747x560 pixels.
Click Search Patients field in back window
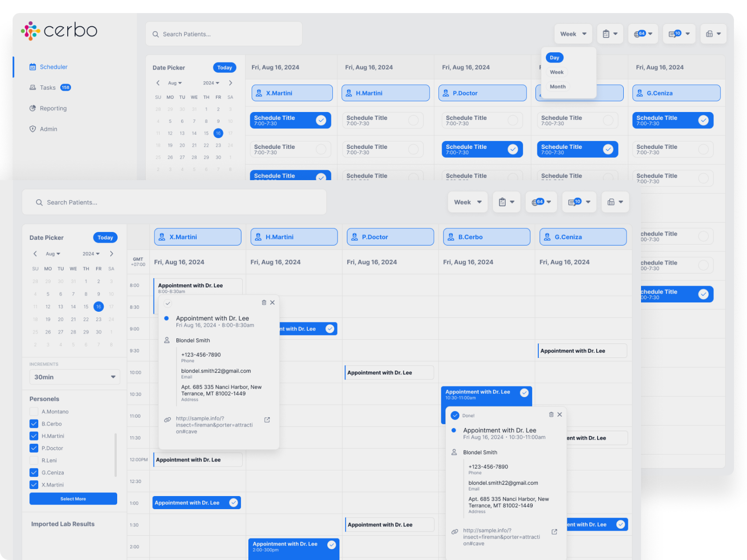click(224, 34)
